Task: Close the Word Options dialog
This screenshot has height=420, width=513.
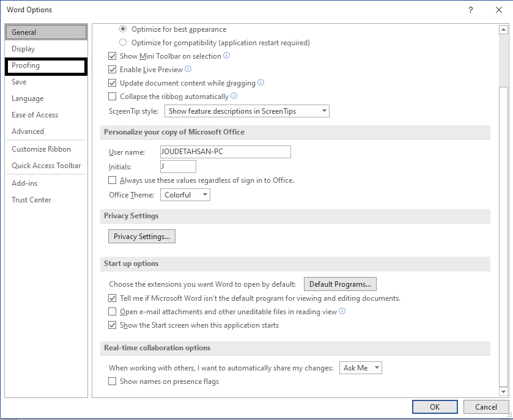Action: click(498, 10)
